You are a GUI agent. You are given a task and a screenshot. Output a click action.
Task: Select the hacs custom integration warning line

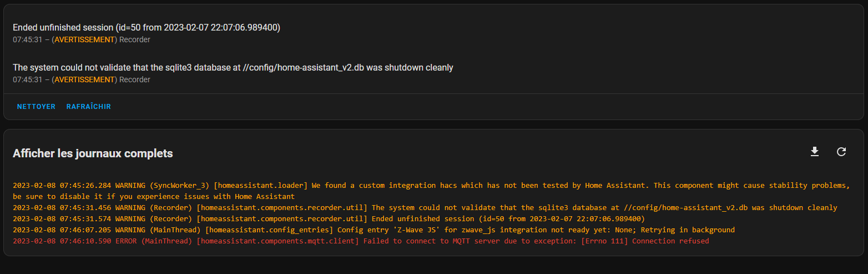tap(431, 191)
